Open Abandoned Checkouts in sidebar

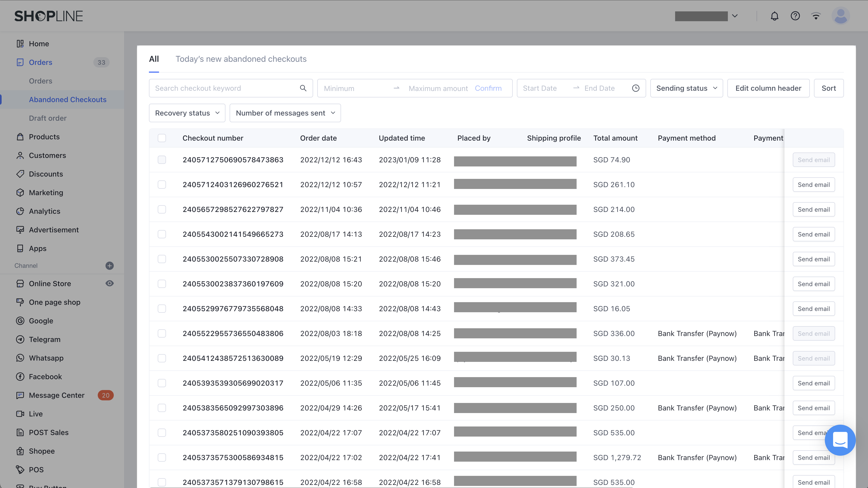tap(67, 100)
